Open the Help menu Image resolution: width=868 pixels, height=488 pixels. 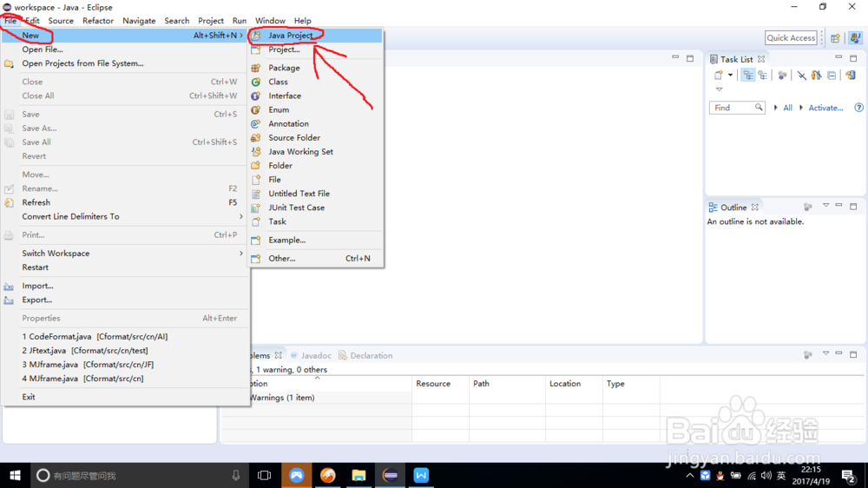click(x=302, y=21)
